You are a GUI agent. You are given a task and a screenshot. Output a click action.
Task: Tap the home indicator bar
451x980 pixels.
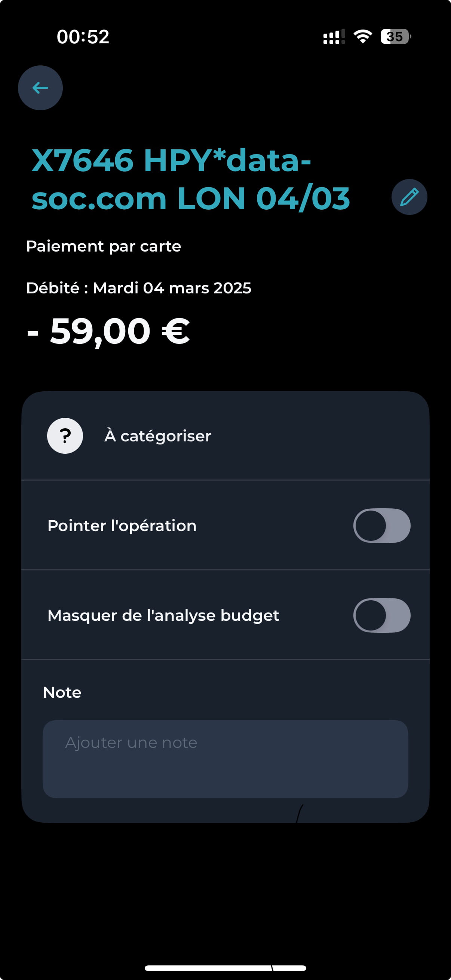[225, 968]
